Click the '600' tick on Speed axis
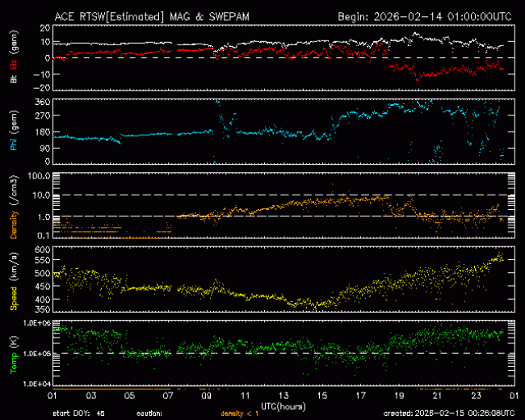 click(x=42, y=250)
